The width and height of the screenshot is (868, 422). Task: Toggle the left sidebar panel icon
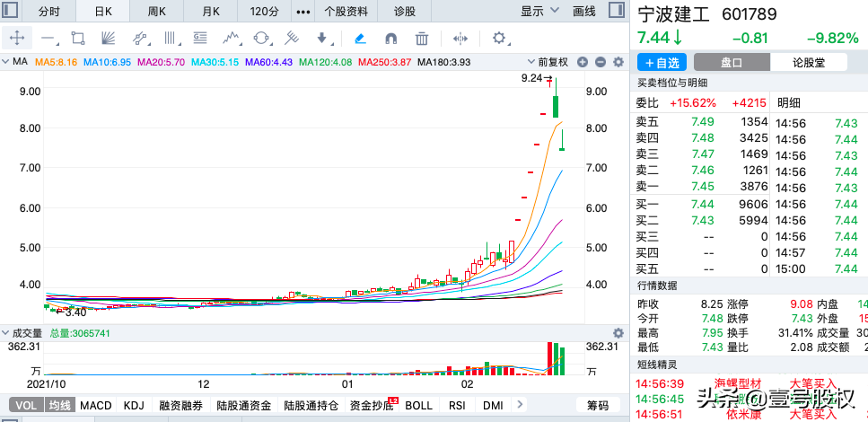pos(13,12)
